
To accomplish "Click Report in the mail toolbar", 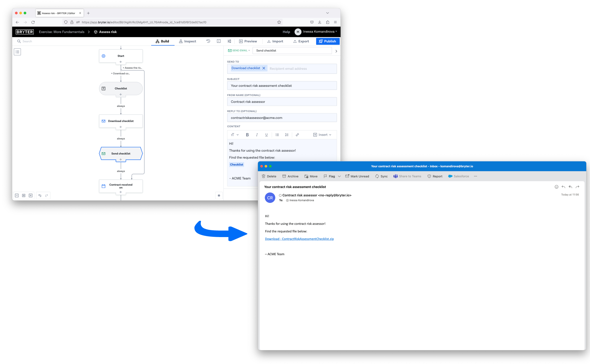I will point(435,176).
